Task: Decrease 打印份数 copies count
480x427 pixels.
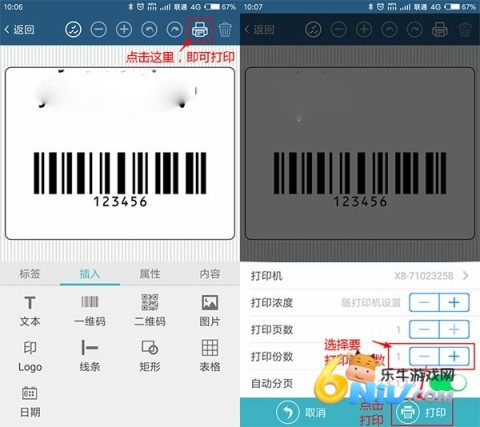Action: tap(424, 356)
